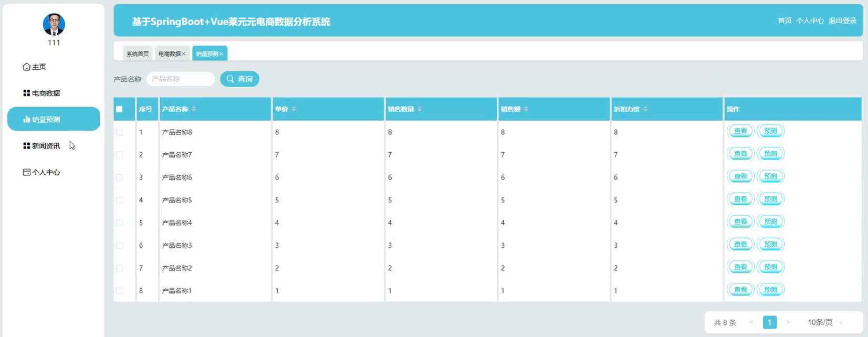Click 预测 for 产品名称6
This screenshot has width=868, height=337.
pyautogui.click(x=770, y=176)
